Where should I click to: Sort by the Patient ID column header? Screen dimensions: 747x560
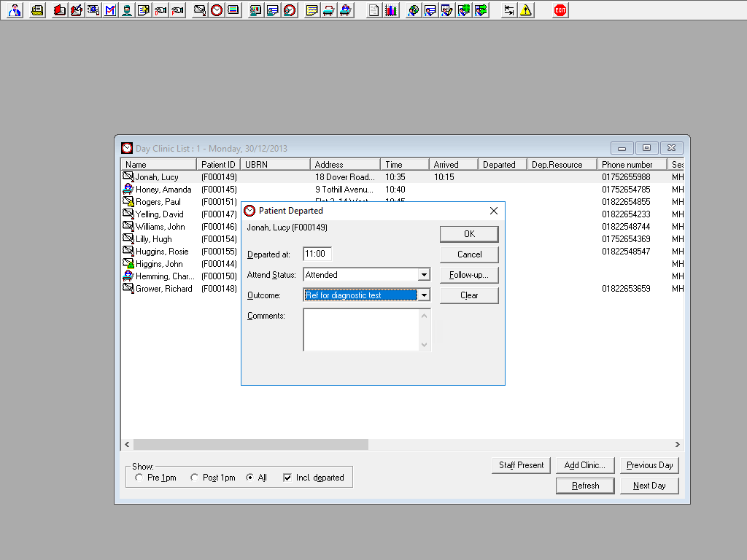tap(218, 164)
